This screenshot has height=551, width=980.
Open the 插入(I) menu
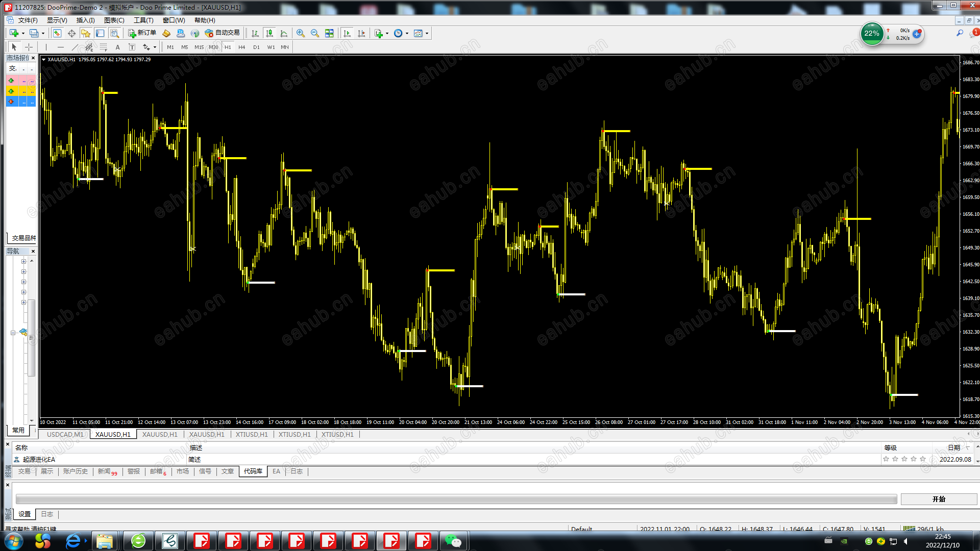(x=85, y=20)
